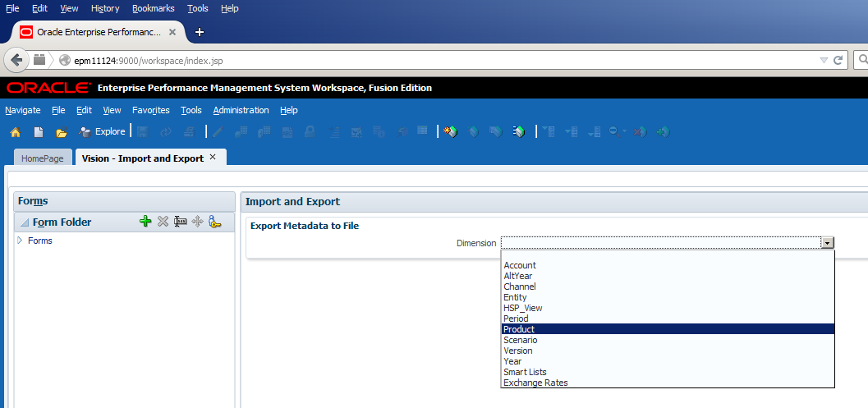The width and height of the screenshot is (868, 408).
Task: Open the Workspace File menu
Action: [x=58, y=110]
